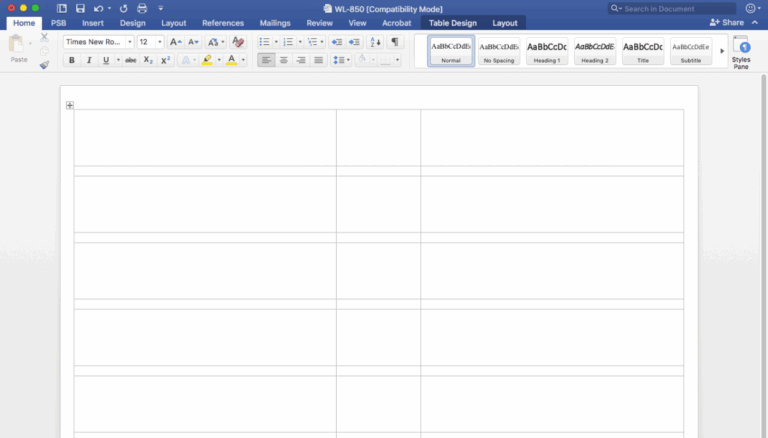The width and height of the screenshot is (768, 438).
Task: Open font color dropdown arrow
Action: 243,60
